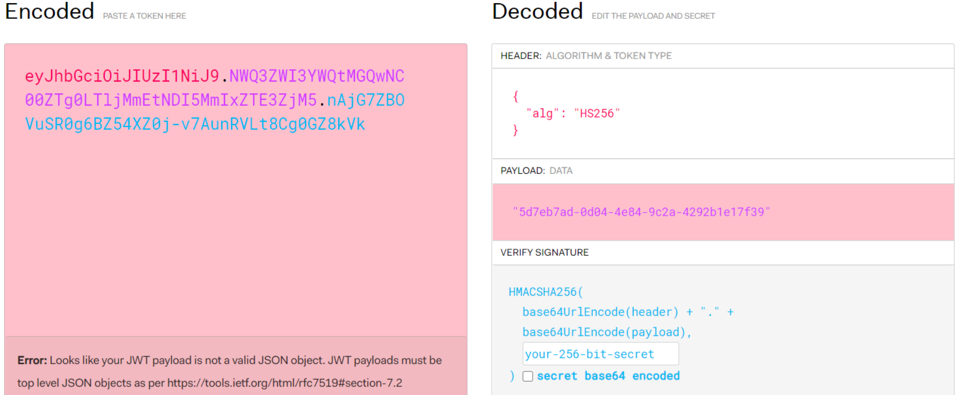Click the JWT payload error message
The width and height of the screenshot is (980, 395).
(x=230, y=371)
